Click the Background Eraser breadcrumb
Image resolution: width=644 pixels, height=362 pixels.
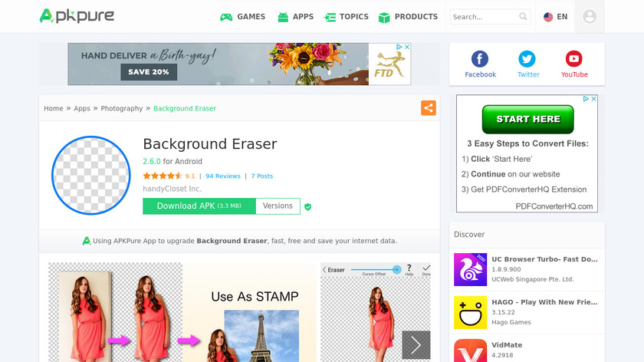[x=185, y=108]
